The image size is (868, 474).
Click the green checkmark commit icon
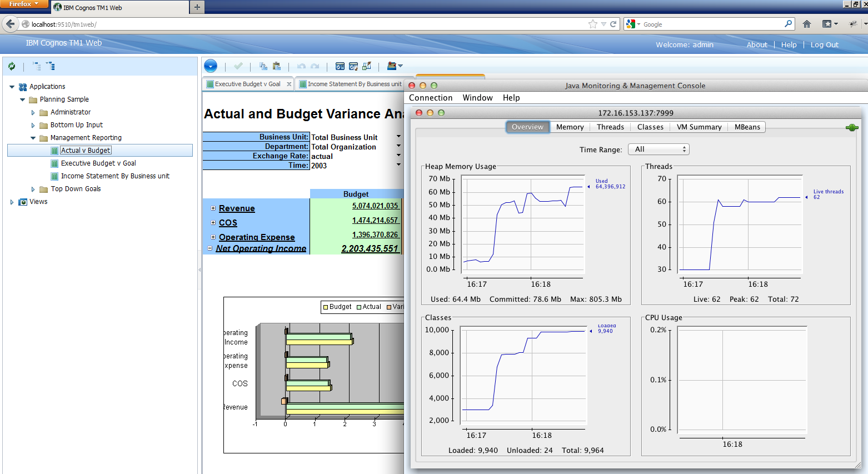(x=238, y=66)
